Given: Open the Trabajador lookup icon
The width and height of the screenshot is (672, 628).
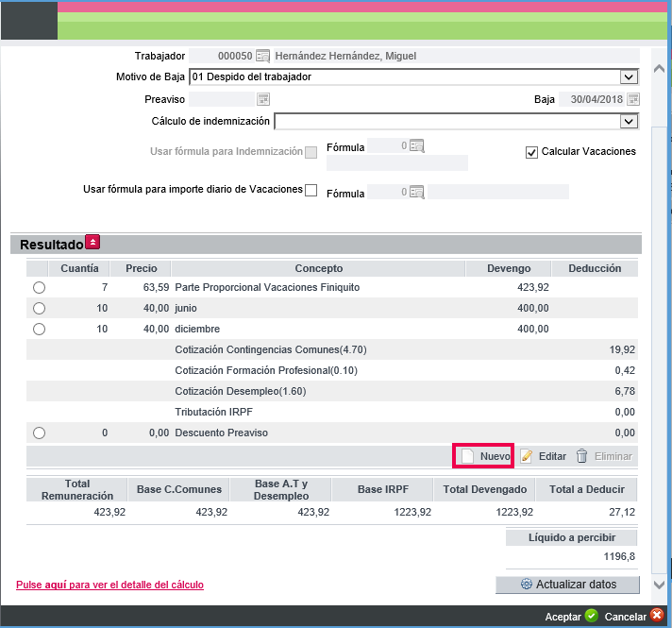Looking at the screenshot, I should pos(263,56).
